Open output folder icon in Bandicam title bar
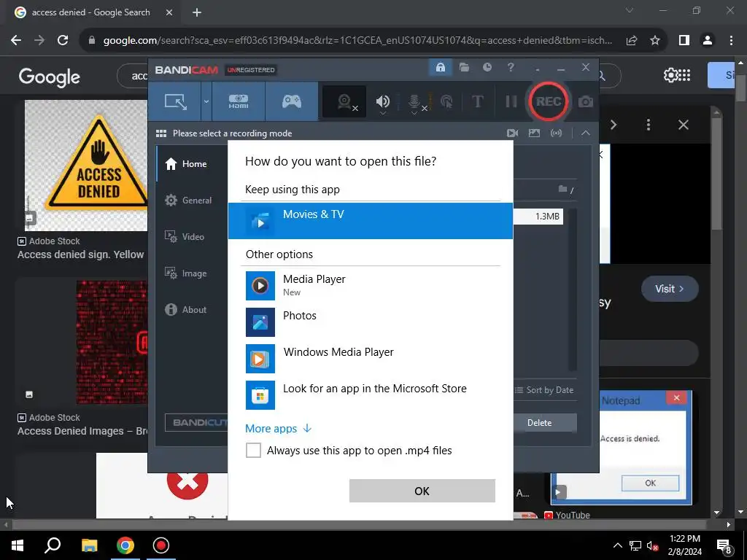 (464, 68)
